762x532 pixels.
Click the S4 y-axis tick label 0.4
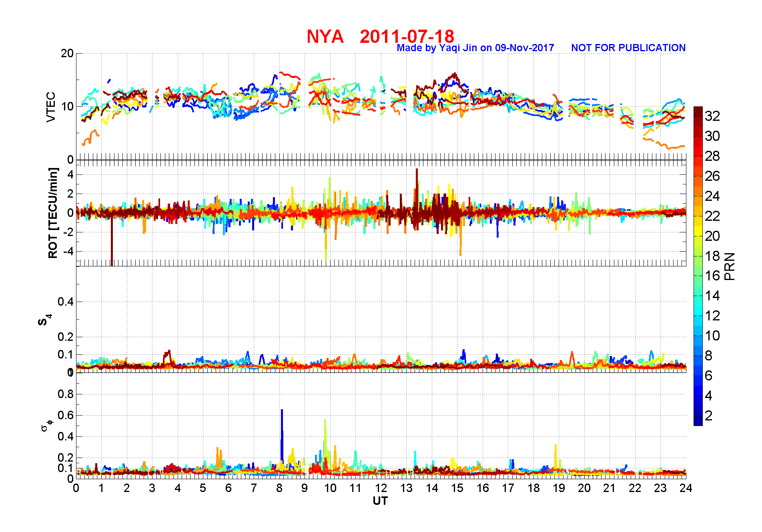[x=66, y=302]
